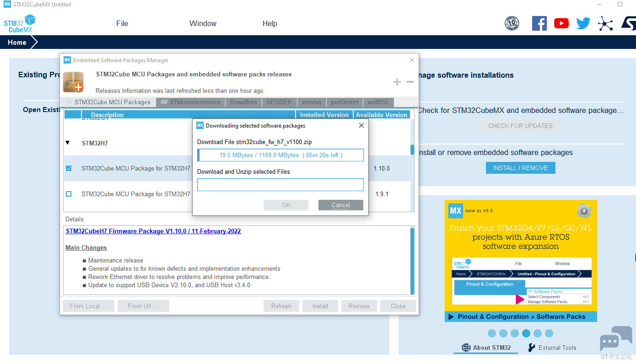Expand all packages with the plus icon
Image resolution: width=636 pixels, height=364 pixels.
coord(397,82)
